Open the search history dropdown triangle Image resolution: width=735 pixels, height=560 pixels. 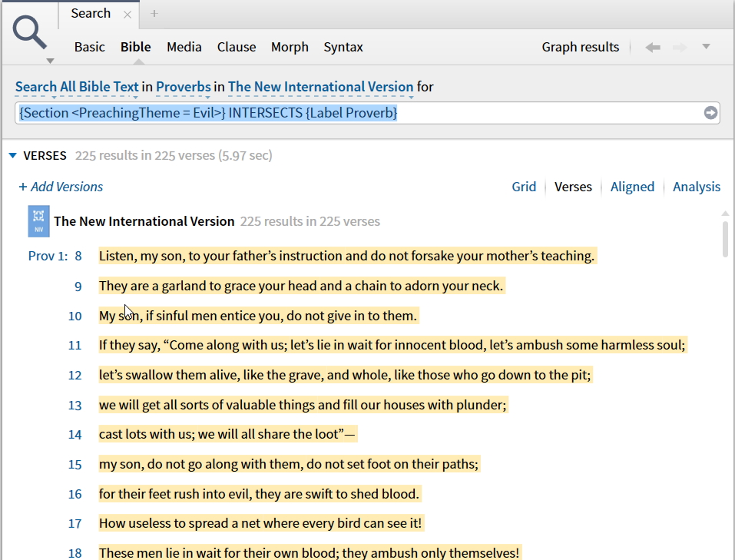click(x=706, y=46)
